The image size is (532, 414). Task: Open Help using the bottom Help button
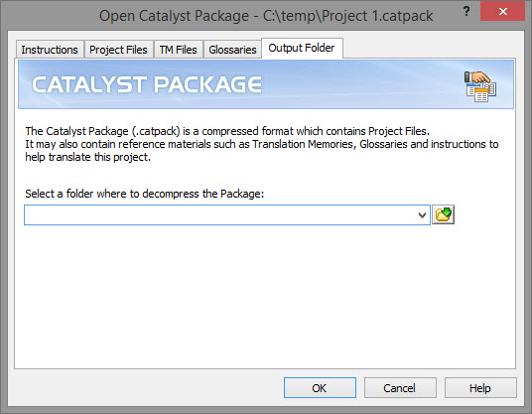click(480, 388)
